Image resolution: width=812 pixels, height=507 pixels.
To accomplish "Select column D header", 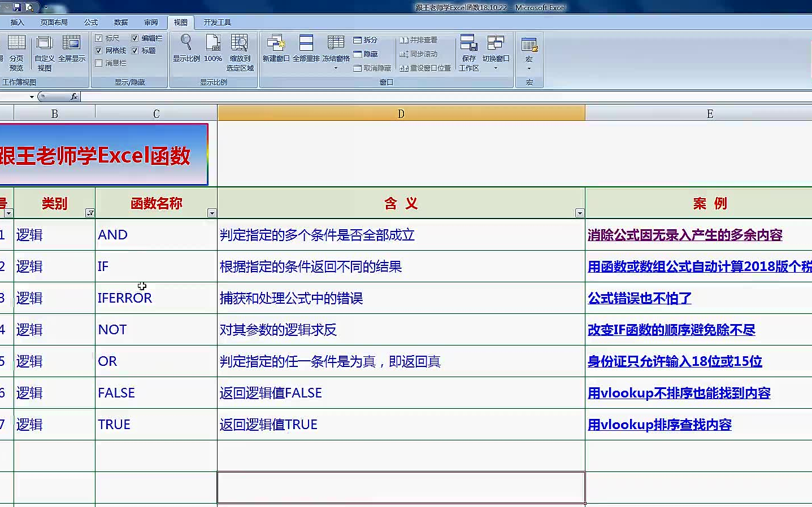I will [401, 113].
